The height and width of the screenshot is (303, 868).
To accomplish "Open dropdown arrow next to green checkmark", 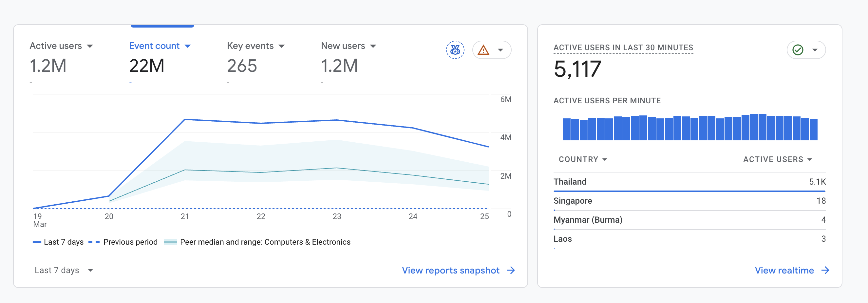I will click(x=815, y=50).
